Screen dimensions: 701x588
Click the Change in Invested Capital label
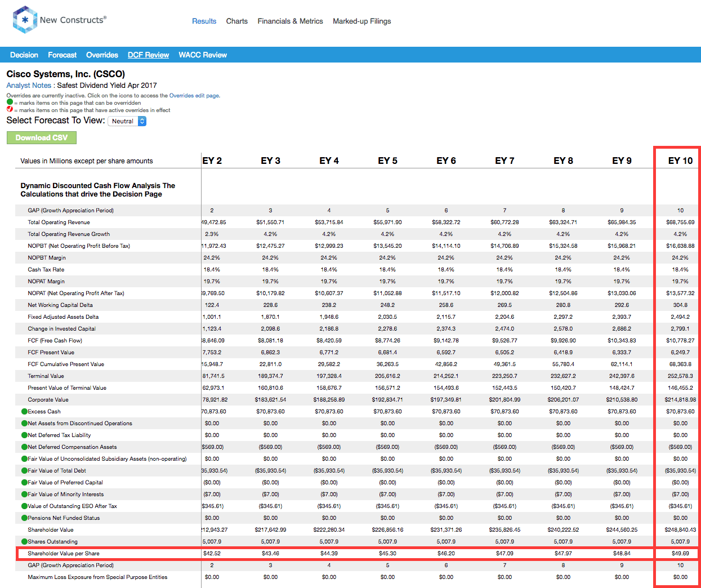tap(62, 329)
